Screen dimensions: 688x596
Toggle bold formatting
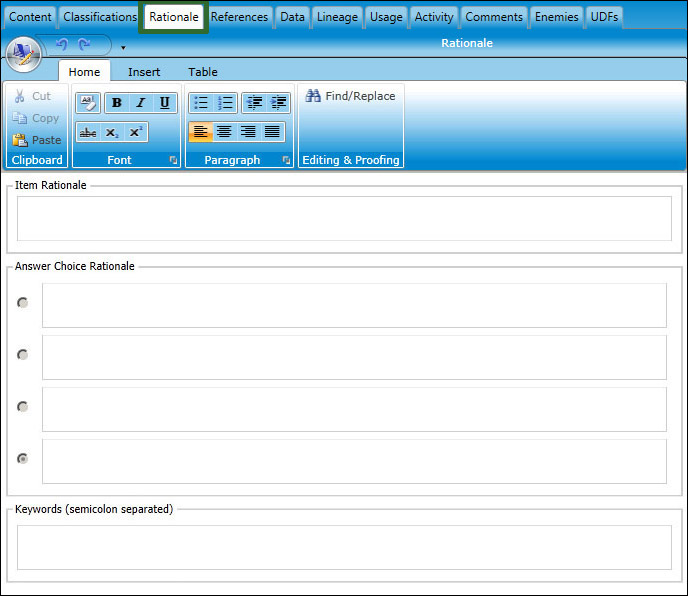[x=116, y=103]
